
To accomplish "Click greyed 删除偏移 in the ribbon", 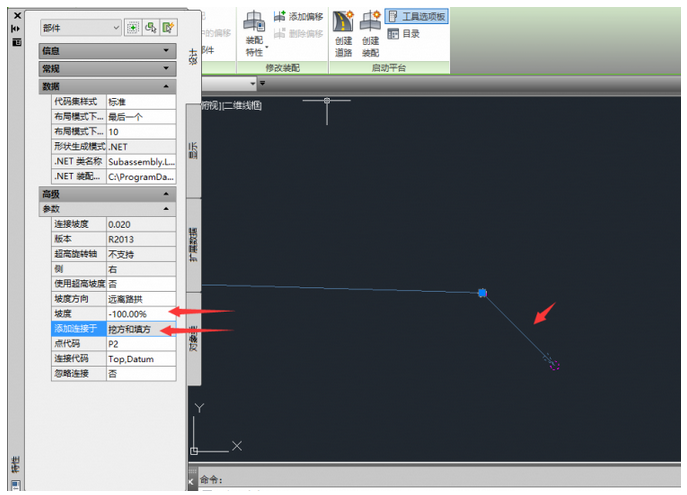I will tap(298, 33).
